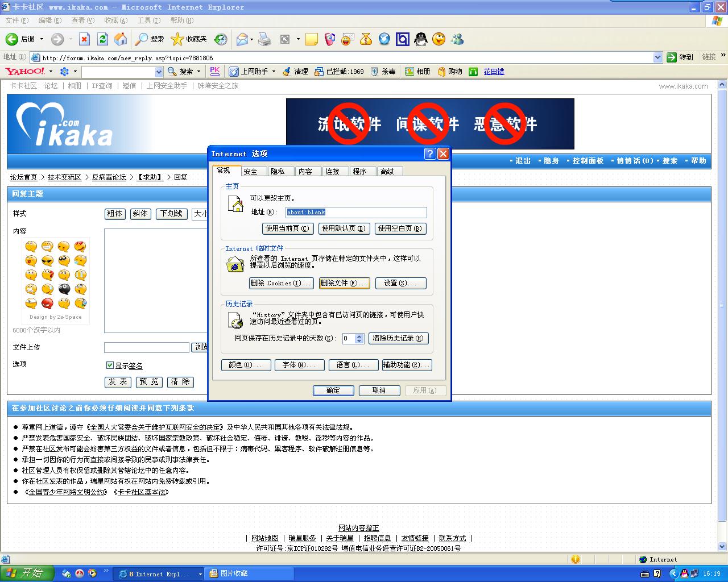Expand the address bar URL dropdown
This screenshot has height=582, width=728.
657,57
